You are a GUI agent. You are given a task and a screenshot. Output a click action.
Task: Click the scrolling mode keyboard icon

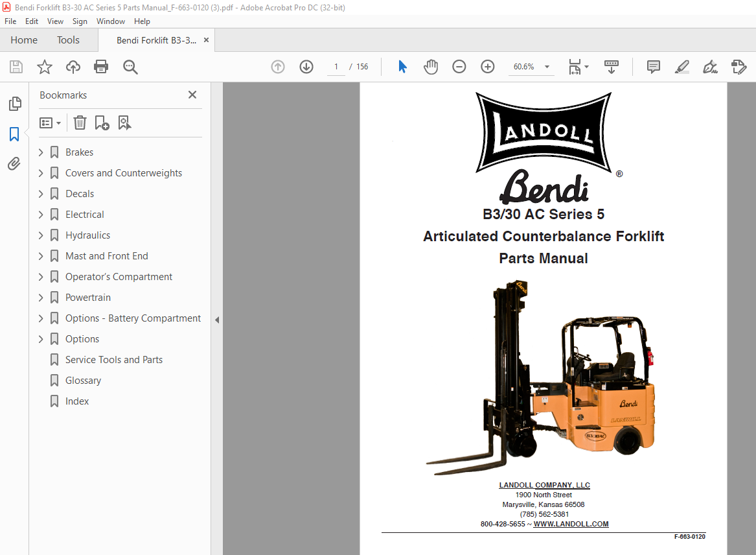tap(612, 67)
